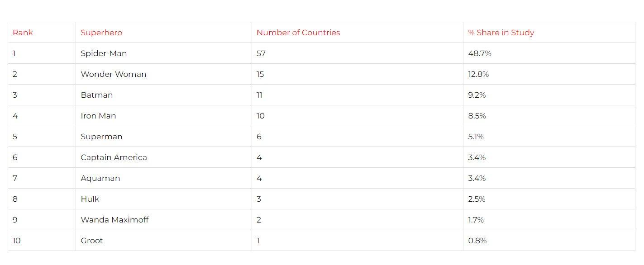The height and width of the screenshot is (265, 644).
Task: Select the Spider-Man cell
Action: (x=104, y=53)
